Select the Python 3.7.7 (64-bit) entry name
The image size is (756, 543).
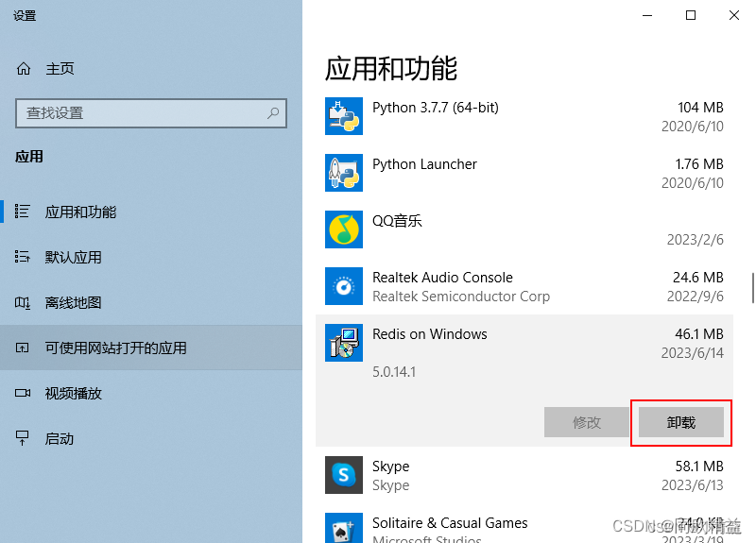[x=436, y=108]
